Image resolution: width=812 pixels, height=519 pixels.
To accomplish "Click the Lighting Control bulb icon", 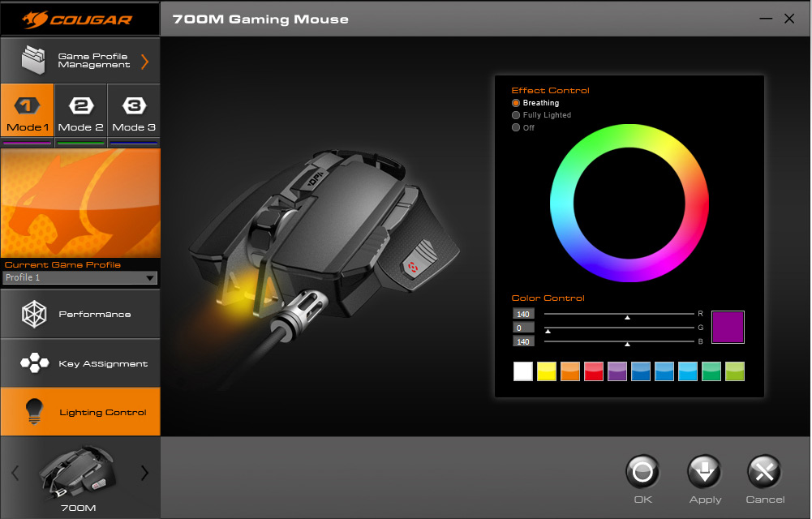I will tap(34, 412).
